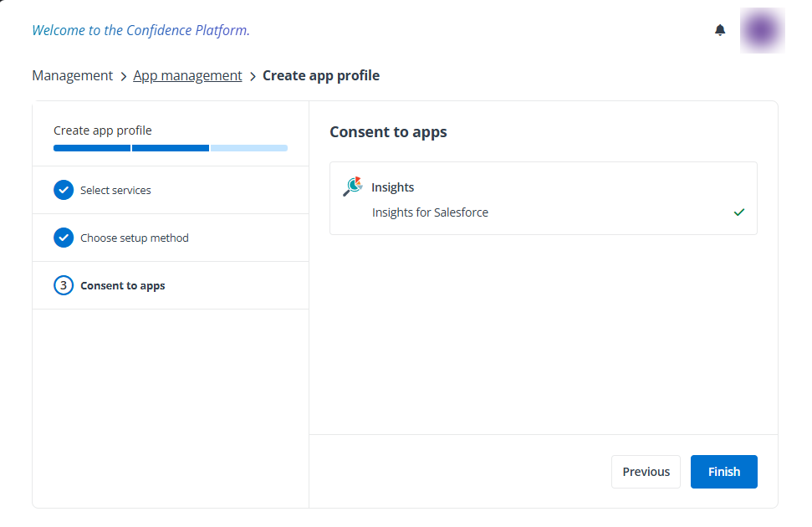Screen dimensions: 812x527
Task: Select the Choose setup method step
Action: [x=135, y=238]
